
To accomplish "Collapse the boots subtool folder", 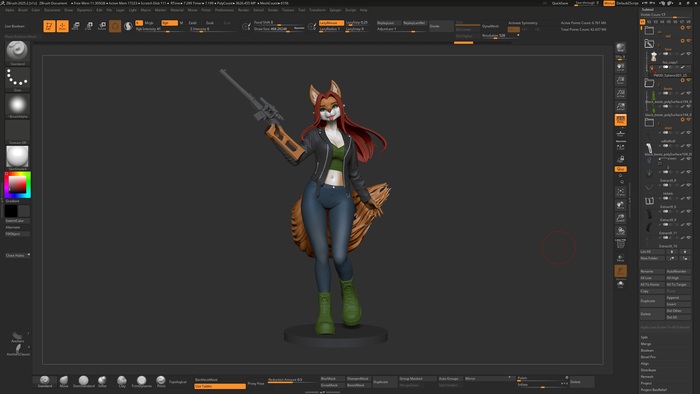I will [649, 83].
